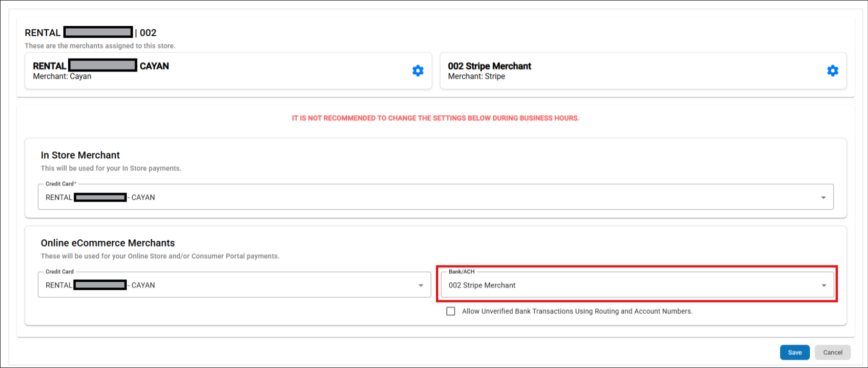Click the In Store Credit Card field value
Screen dimensions: 868x368
(x=100, y=197)
